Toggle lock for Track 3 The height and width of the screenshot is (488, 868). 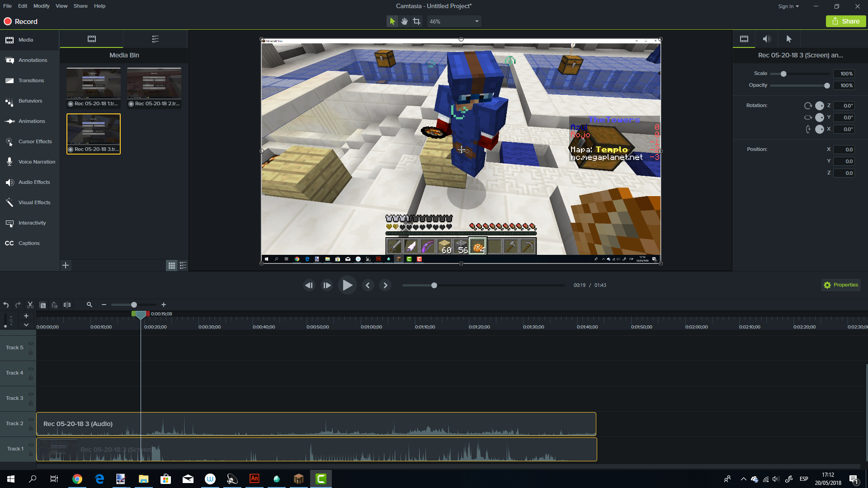coord(31,403)
